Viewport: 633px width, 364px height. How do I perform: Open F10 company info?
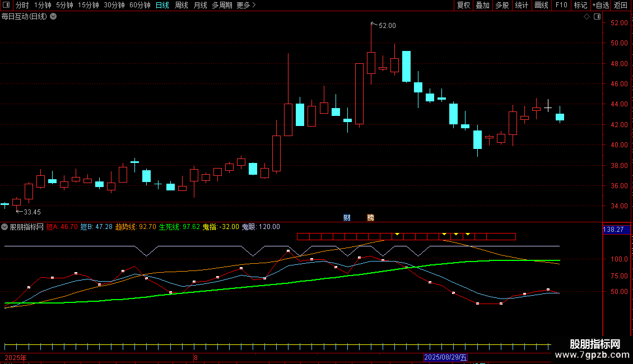click(561, 5)
